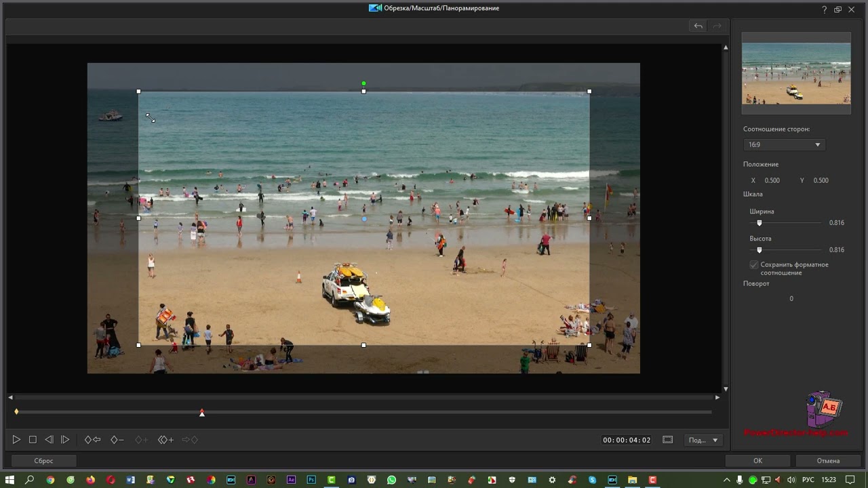
Task: Open WhatsApp from the taskbar
Action: click(391, 480)
